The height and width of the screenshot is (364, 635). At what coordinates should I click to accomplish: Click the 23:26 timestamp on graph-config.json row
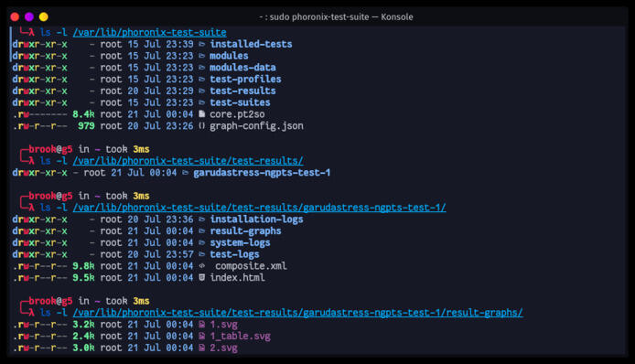(180, 126)
